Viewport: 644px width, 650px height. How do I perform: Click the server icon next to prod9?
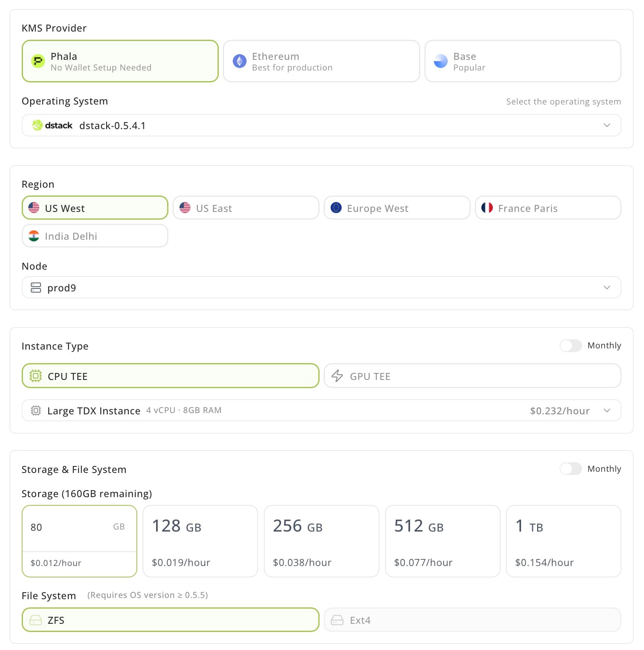click(x=36, y=288)
